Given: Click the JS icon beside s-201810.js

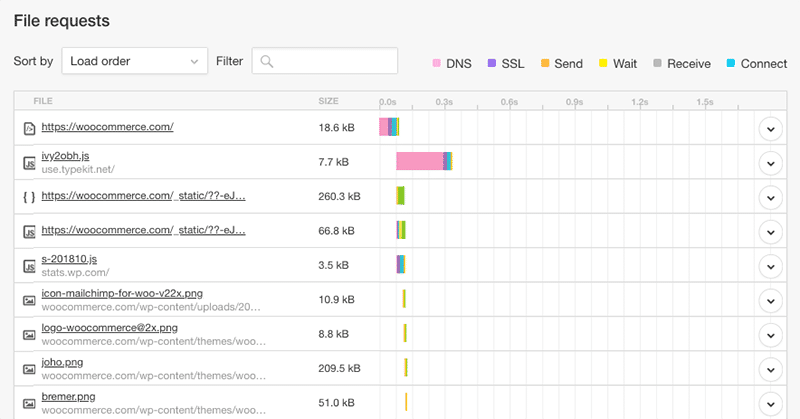Looking at the screenshot, I should (29, 266).
